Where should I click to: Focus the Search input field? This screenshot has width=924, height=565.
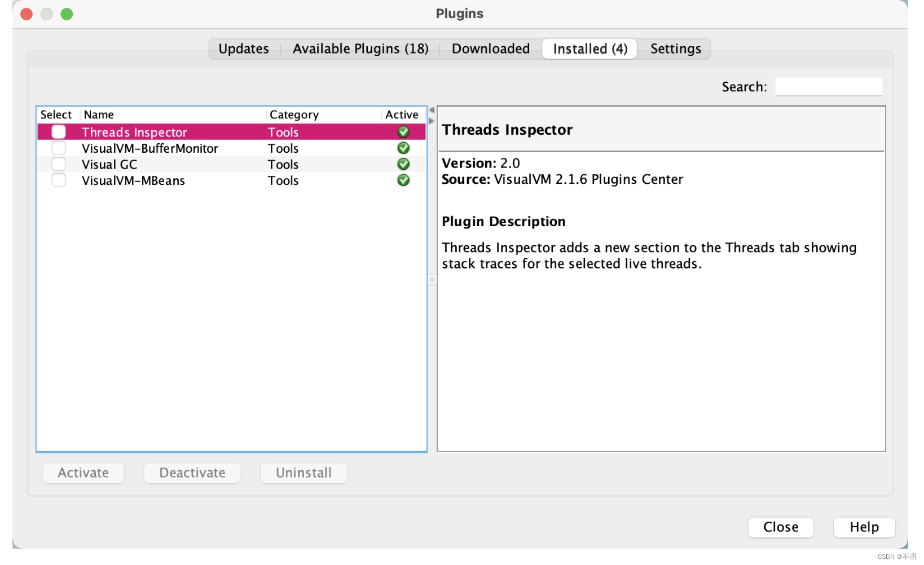click(828, 87)
